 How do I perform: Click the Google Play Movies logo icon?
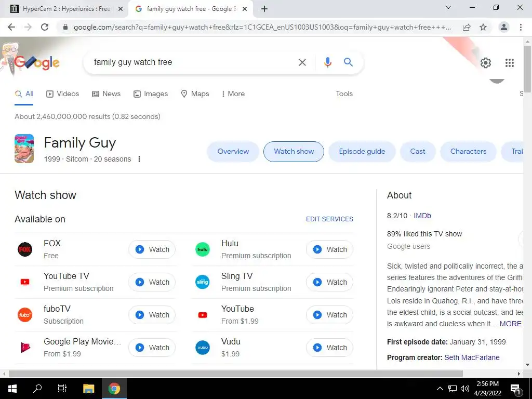point(25,348)
